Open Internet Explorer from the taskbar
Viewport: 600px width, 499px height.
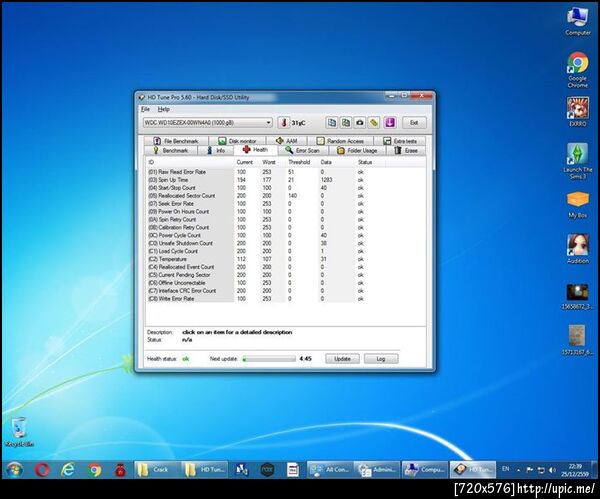coord(68,470)
